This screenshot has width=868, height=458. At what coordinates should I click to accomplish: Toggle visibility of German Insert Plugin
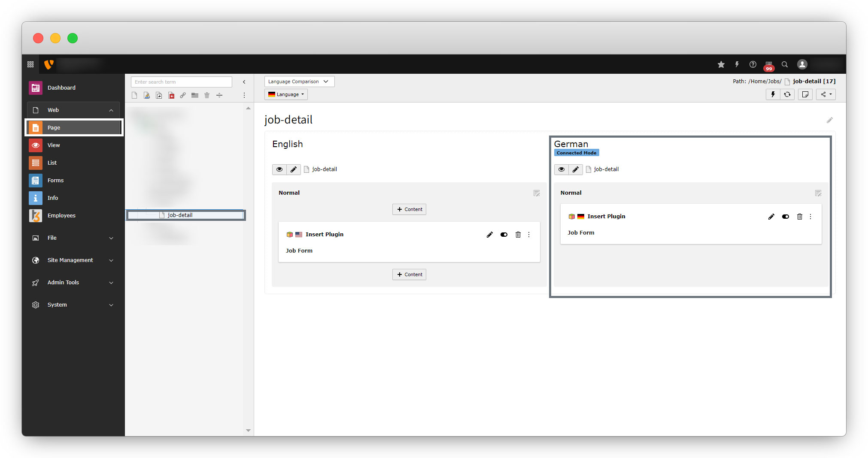pos(785,217)
